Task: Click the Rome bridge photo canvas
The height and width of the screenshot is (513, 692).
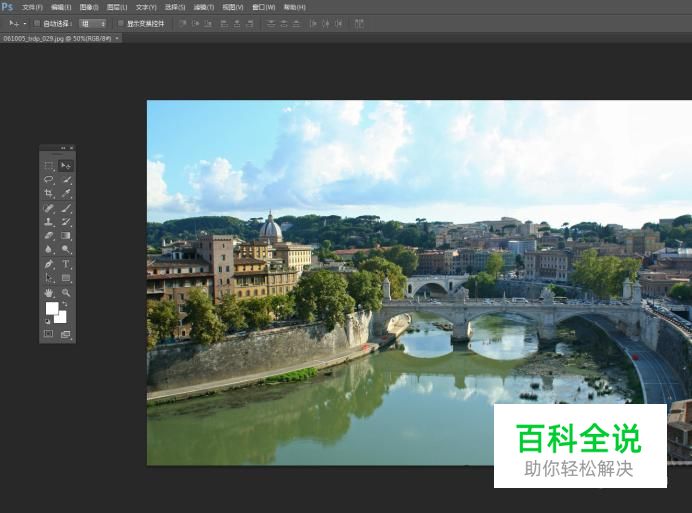Action: (419, 283)
